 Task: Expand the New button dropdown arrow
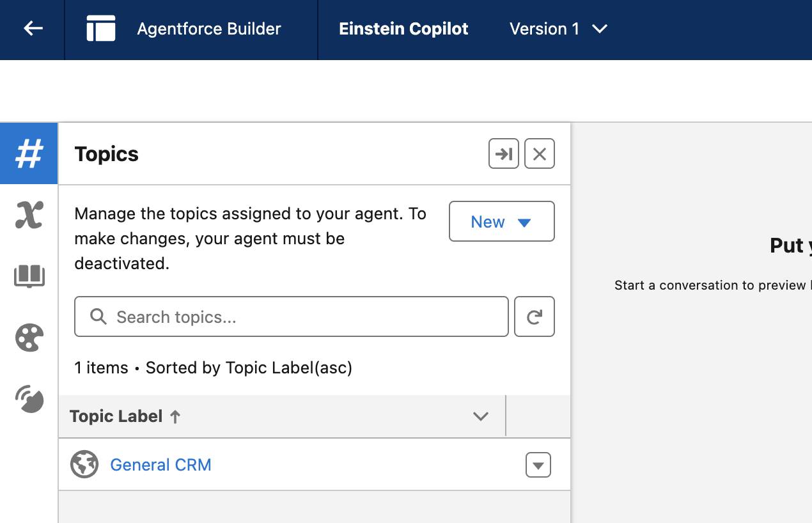[x=524, y=222]
